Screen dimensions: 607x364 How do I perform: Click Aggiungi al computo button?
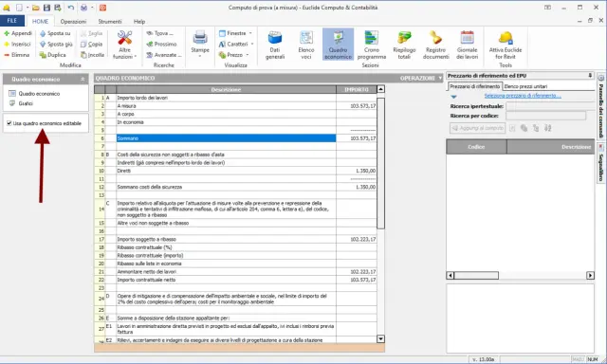click(x=478, y=128)
